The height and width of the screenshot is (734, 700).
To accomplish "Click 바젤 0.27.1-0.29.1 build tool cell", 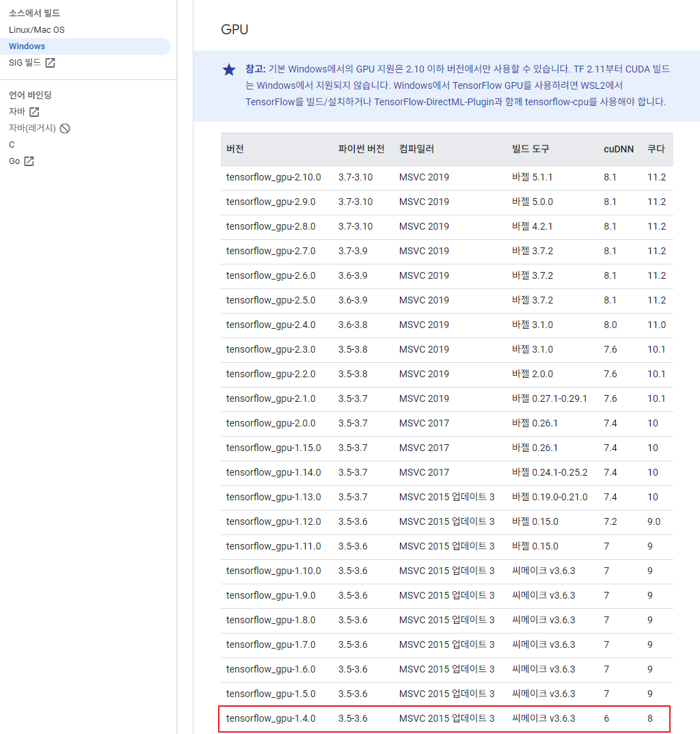I will 550,398.
